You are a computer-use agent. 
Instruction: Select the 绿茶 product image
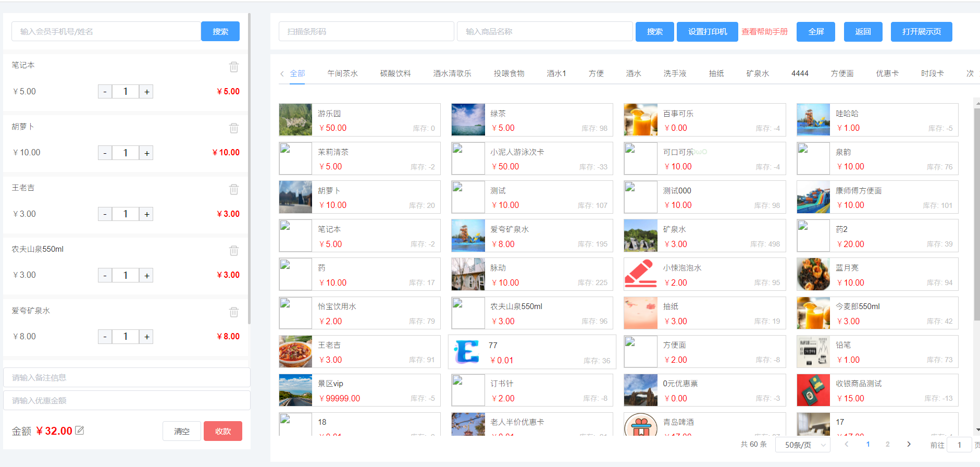pos(468,120)
